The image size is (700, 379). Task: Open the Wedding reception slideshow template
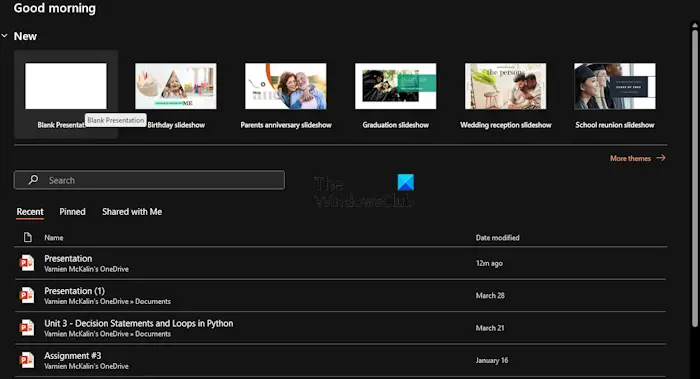pyautogui.click(x=505, y=86)
